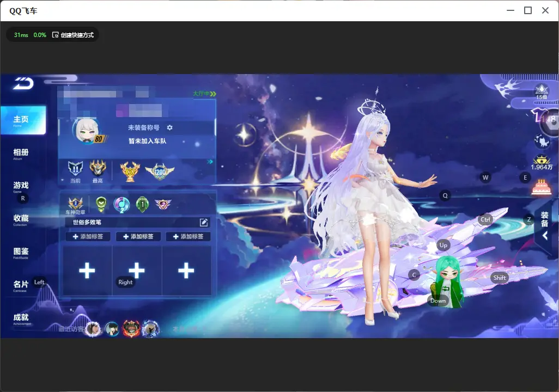
Task: View the 成就 achievement tab
Action: [x=21, y=318]
